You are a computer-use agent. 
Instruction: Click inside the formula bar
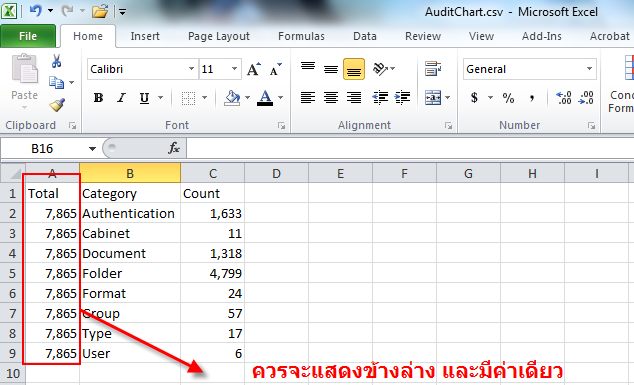click(410, 148)
